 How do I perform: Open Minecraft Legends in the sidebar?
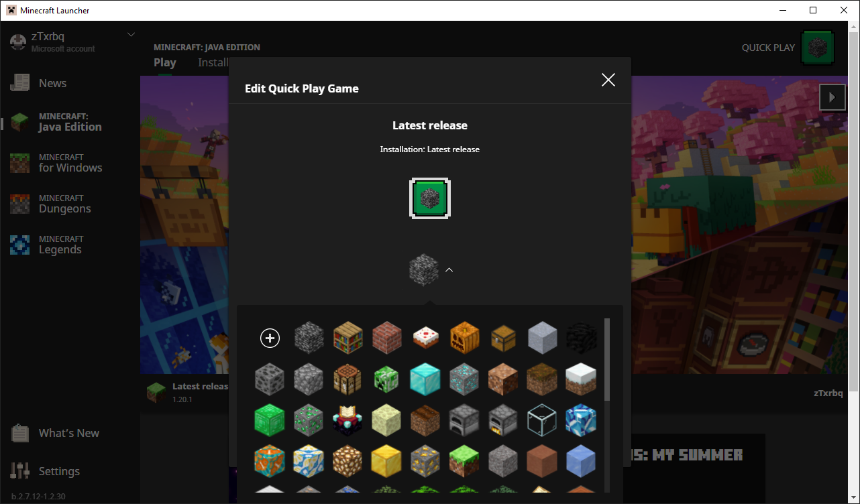[70, 245]
